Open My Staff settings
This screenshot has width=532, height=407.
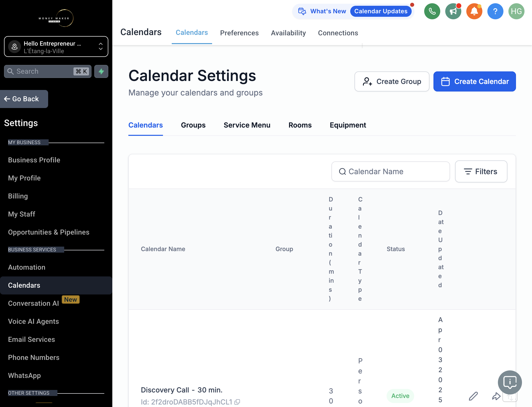tap(22, 214)
